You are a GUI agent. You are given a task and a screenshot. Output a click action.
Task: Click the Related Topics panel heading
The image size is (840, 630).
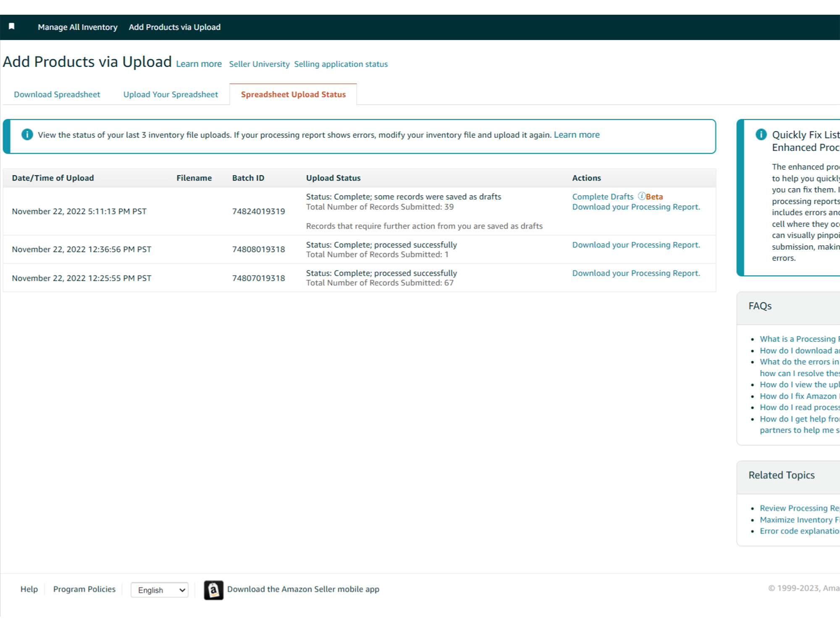(x=781, y=475)
